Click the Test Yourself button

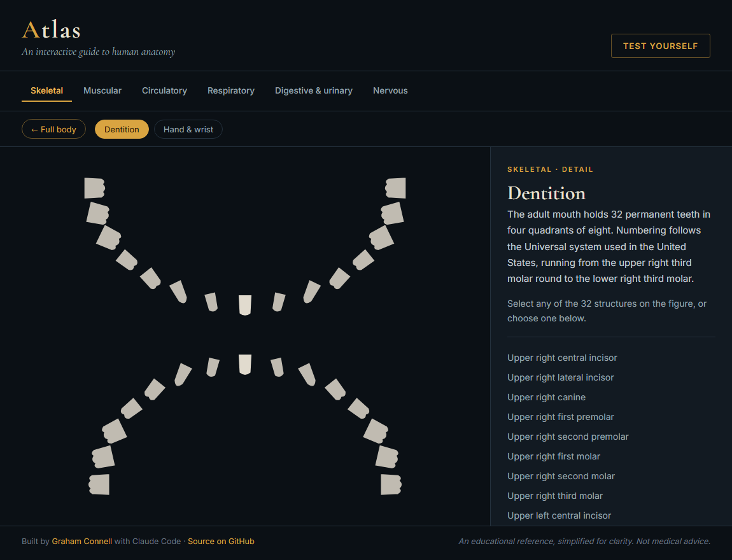coord(660,46)
